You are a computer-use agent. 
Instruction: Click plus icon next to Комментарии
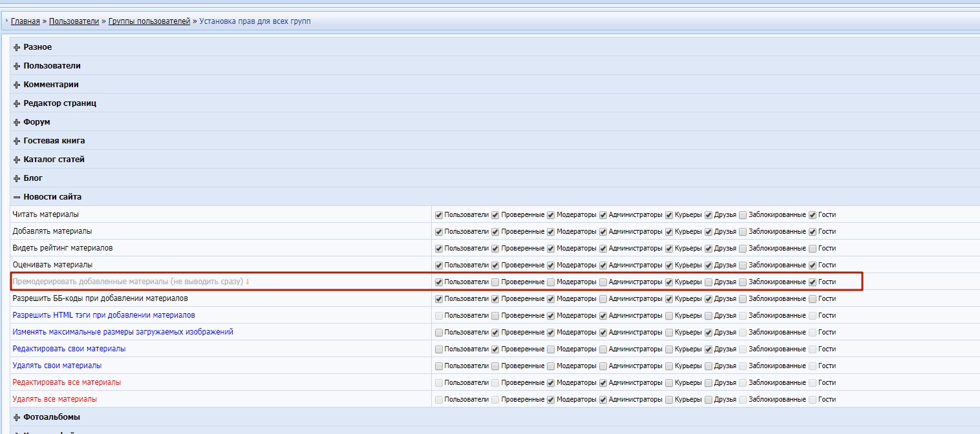(17, 85)
